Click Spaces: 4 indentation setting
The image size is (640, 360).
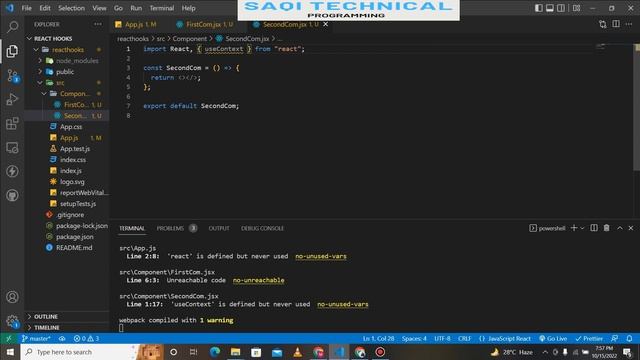click(x=414, y=338)
